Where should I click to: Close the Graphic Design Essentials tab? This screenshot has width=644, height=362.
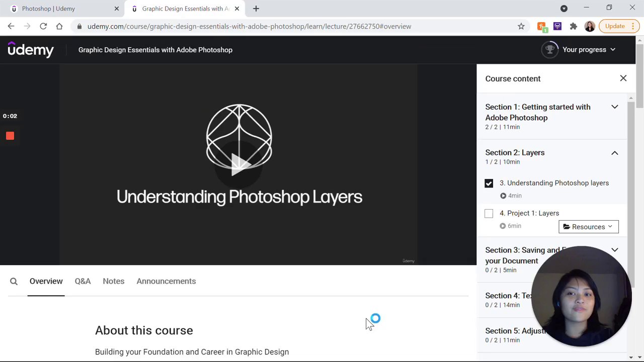tap(237, 9)
